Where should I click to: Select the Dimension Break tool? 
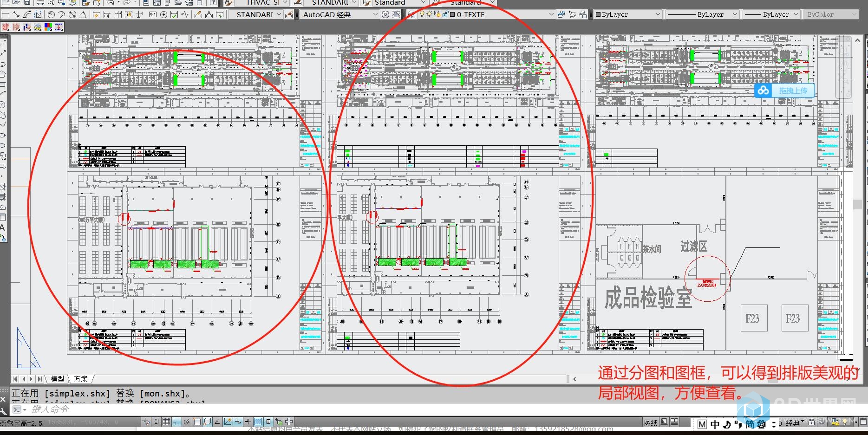[x=139, y=14]
